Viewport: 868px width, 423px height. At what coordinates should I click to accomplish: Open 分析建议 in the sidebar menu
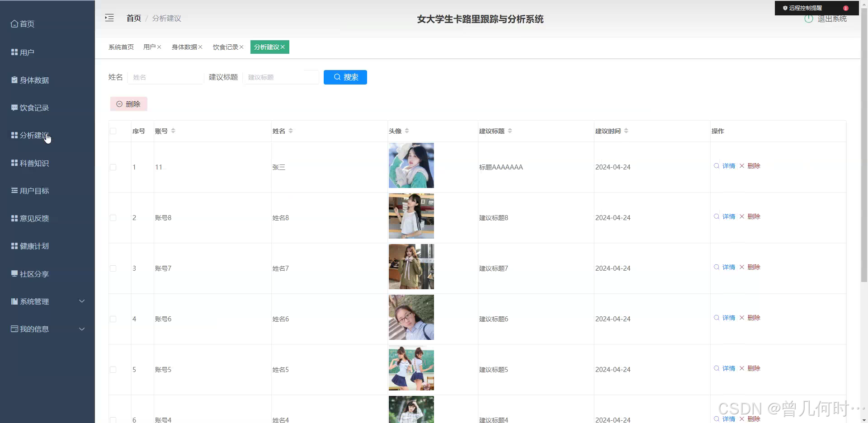click(47, 135)
